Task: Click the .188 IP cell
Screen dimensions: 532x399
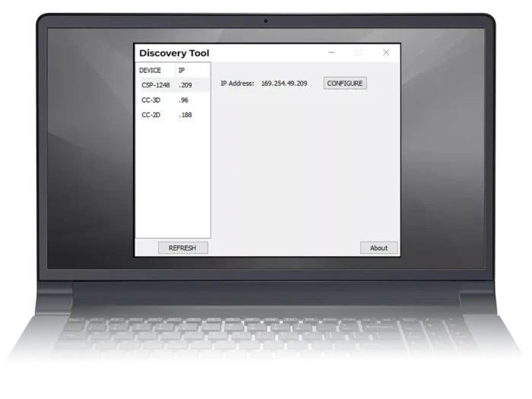Action: [185, 116]
